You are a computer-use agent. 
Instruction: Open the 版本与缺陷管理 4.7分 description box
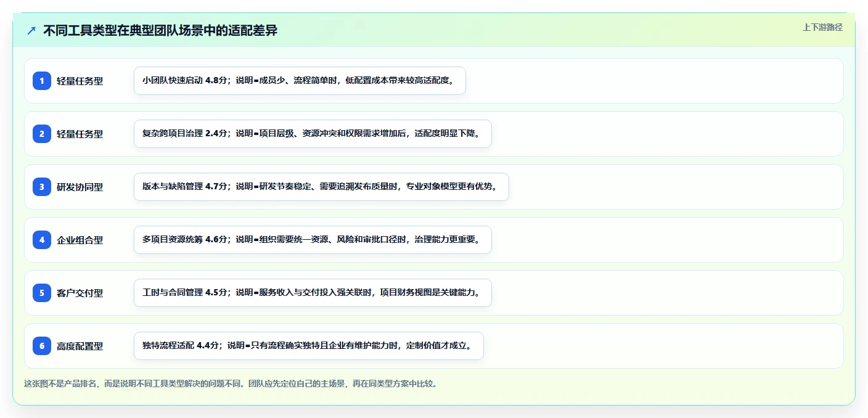(321, 187)
